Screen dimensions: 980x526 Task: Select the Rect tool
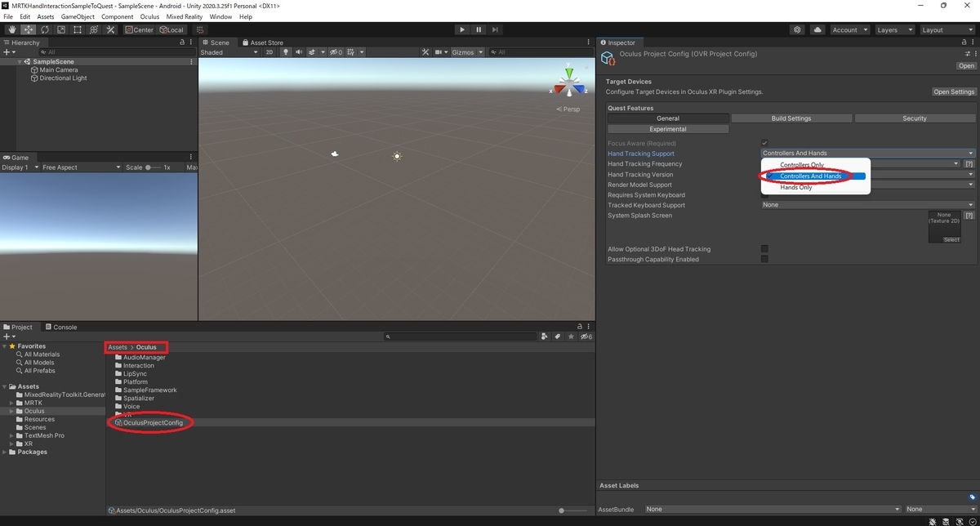click(x=77, y=29)
